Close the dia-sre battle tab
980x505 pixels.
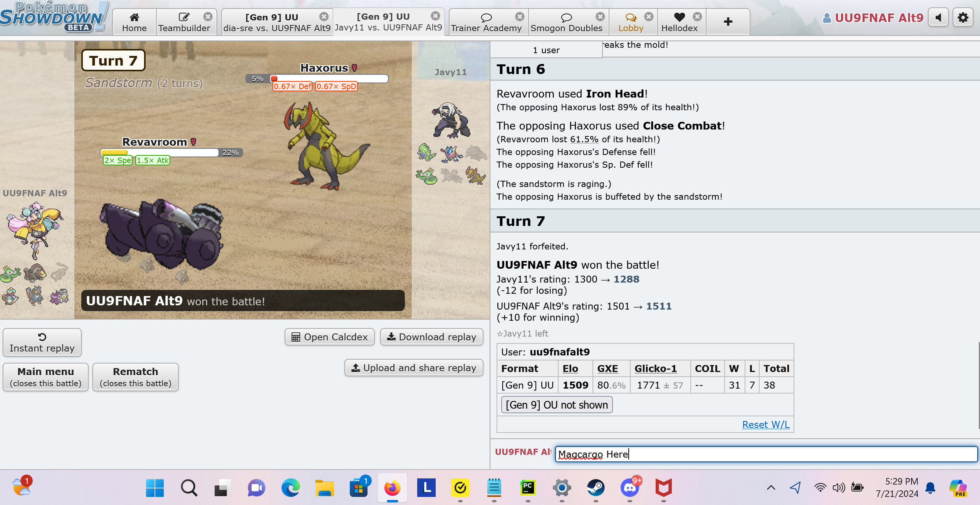pos(324,17)
